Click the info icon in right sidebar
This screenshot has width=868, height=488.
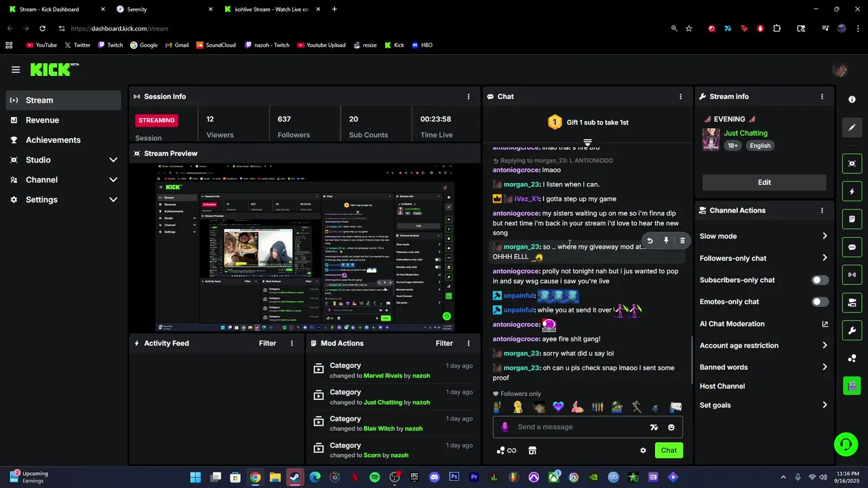pos(852,99)
